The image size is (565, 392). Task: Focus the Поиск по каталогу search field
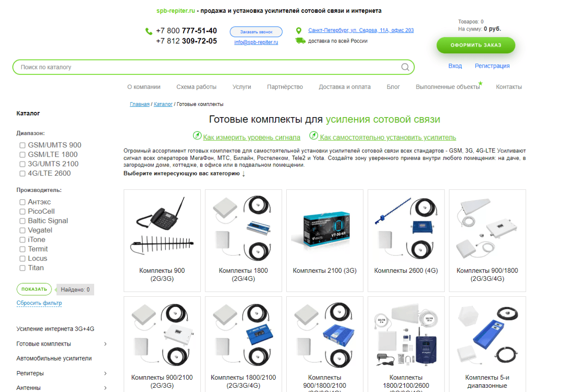tap(209, 67)
